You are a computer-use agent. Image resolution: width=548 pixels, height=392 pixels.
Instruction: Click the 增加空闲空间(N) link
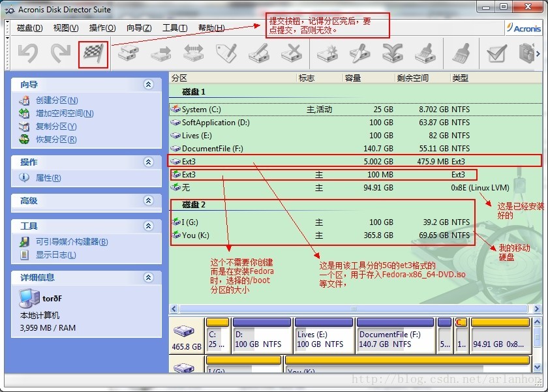point(65,113)
